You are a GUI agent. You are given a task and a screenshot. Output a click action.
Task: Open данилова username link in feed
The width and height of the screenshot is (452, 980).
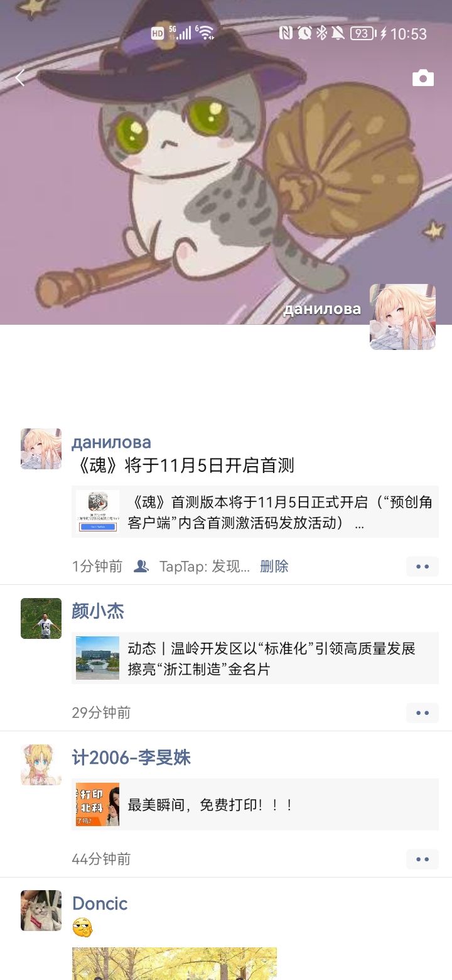(111, 442)
